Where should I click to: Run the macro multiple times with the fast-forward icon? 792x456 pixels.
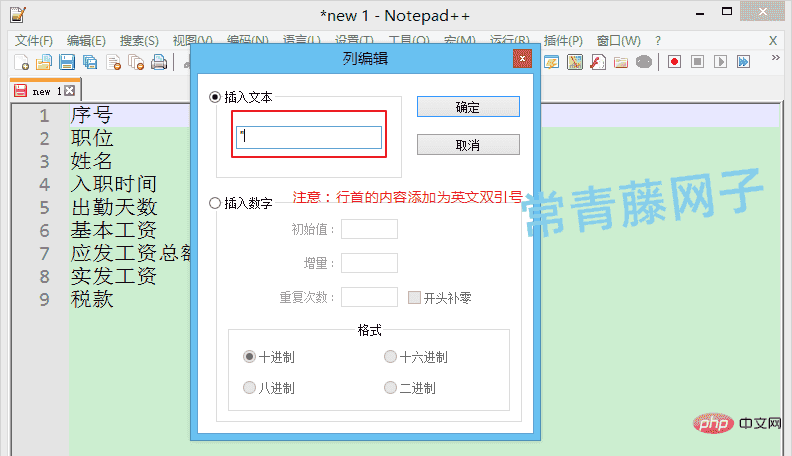pos(744,62)
